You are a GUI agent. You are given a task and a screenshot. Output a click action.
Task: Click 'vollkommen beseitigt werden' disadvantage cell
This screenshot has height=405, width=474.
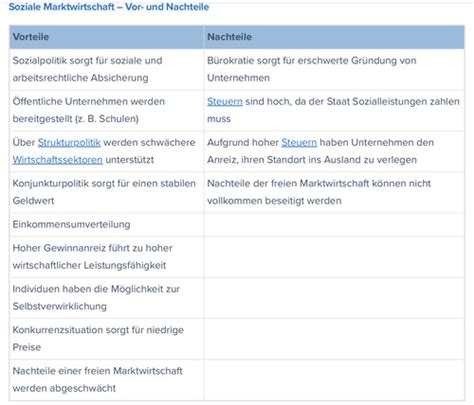(334, 192)
